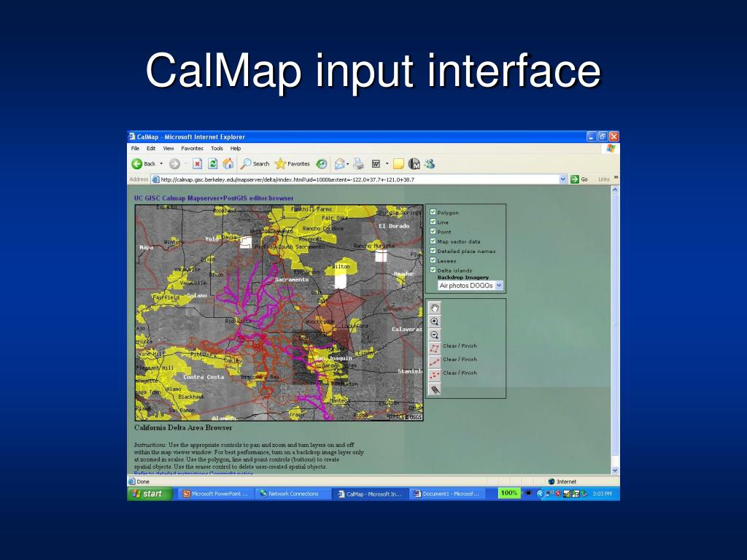
Task: Switch to Microsoft PowerPoint taskbar button
Action: point(217,494)
